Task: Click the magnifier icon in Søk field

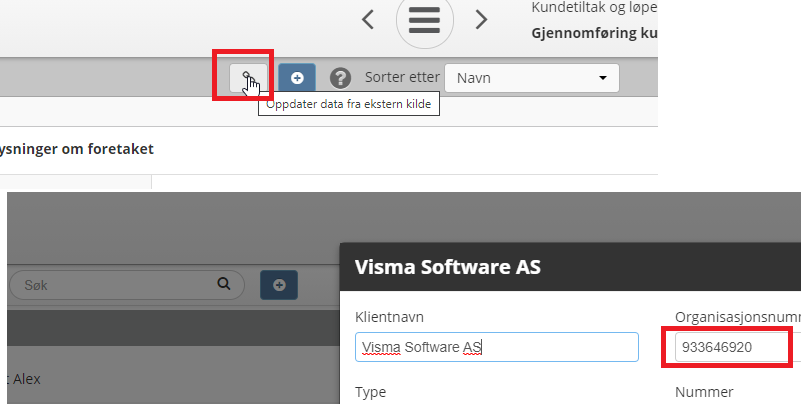Action: [x=224, y=284]
